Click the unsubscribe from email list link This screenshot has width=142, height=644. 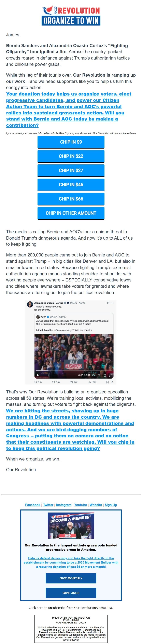(71, 607)
